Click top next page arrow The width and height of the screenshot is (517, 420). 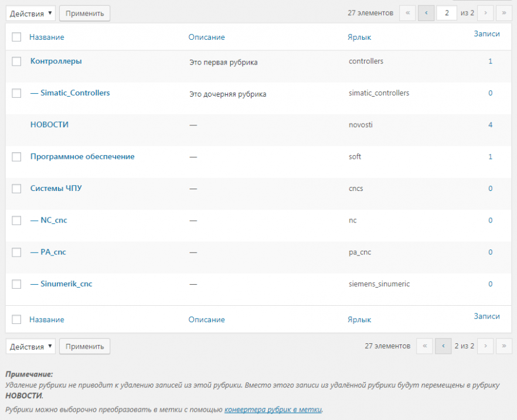click(485, 13)
